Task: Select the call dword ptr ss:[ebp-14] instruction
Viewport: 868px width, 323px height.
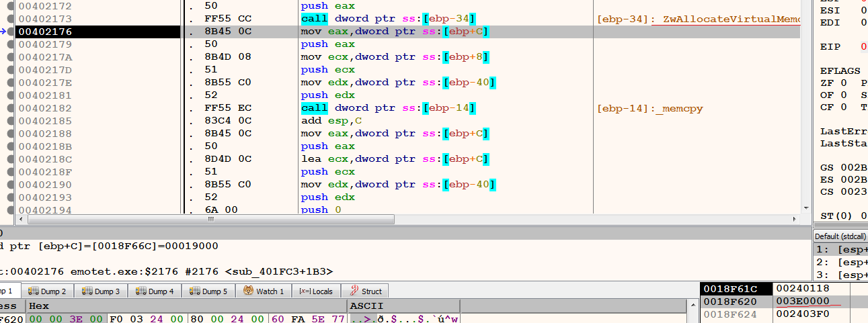Action: 389,108
